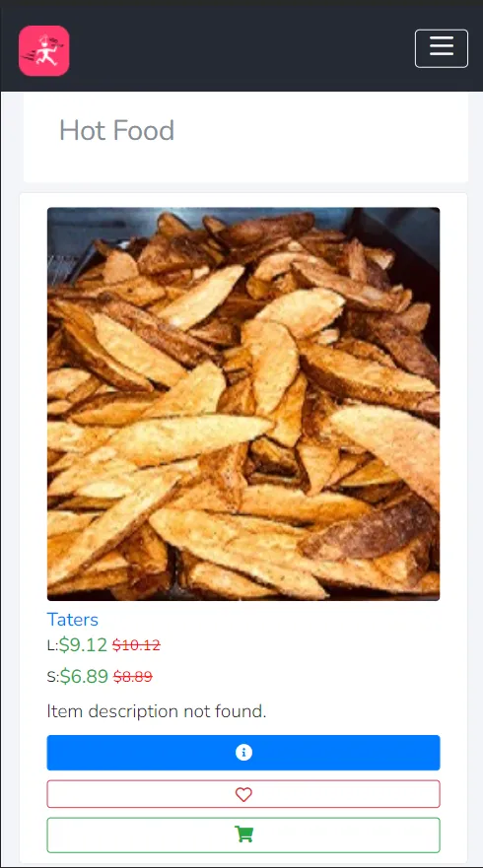Click the red-outlined add to favorites button
Screen dimensions: 483x868
[x=243, y=794]
